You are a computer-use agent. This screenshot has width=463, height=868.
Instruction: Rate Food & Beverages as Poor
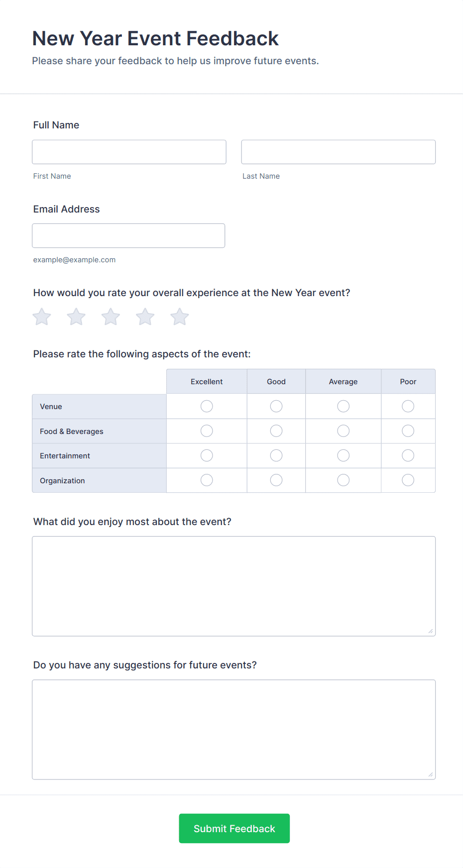408,431
